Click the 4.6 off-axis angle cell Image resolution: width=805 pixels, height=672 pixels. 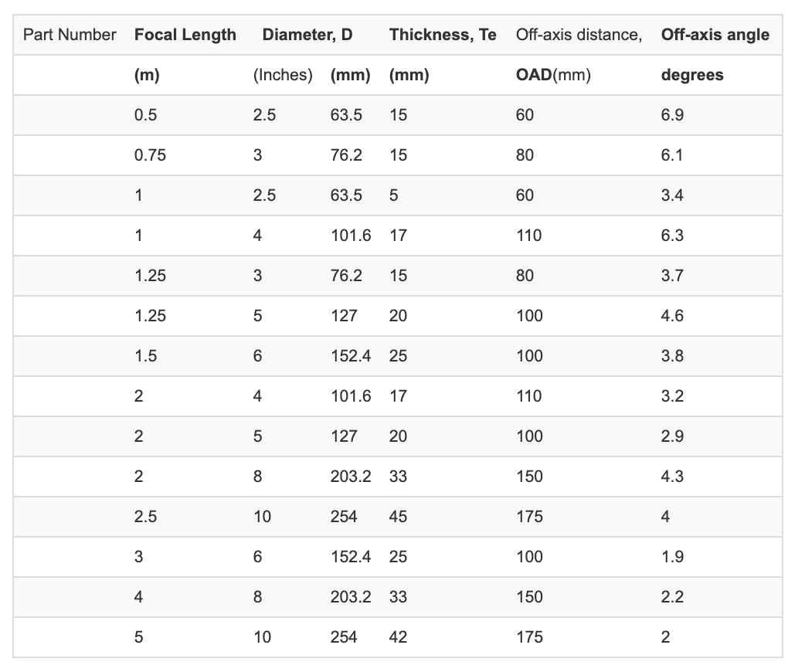(x=672, y=316)
